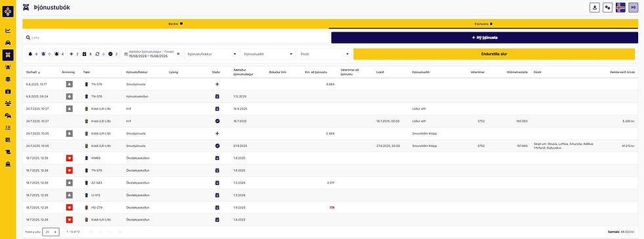
Task: Open the checklist icon in sidebar
Action: coord(8,128)
